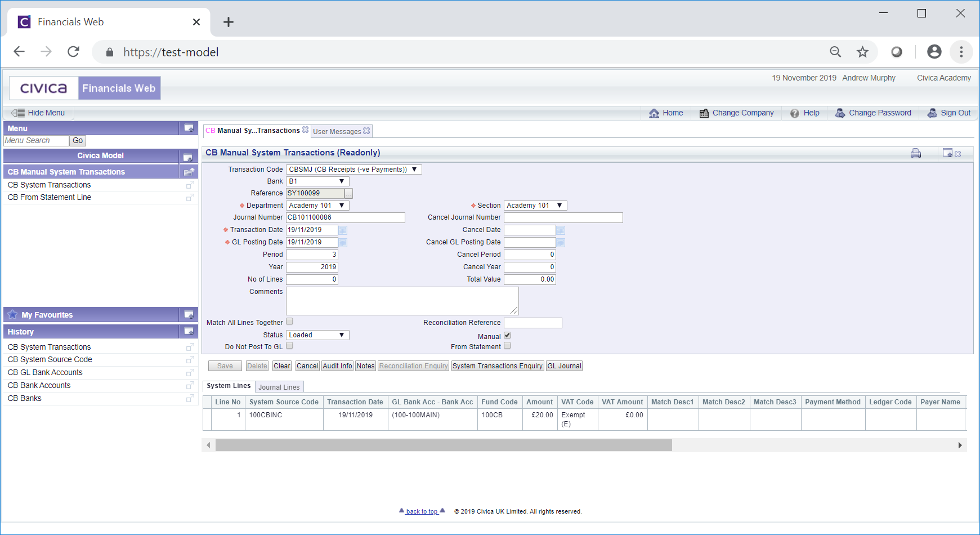Click into the Comments text area
The width and height of the screenshot is (980, 535).
402,301
